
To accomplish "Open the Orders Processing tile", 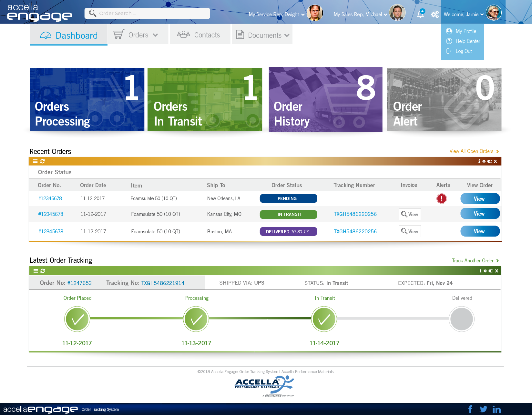I will click(87, 99).
